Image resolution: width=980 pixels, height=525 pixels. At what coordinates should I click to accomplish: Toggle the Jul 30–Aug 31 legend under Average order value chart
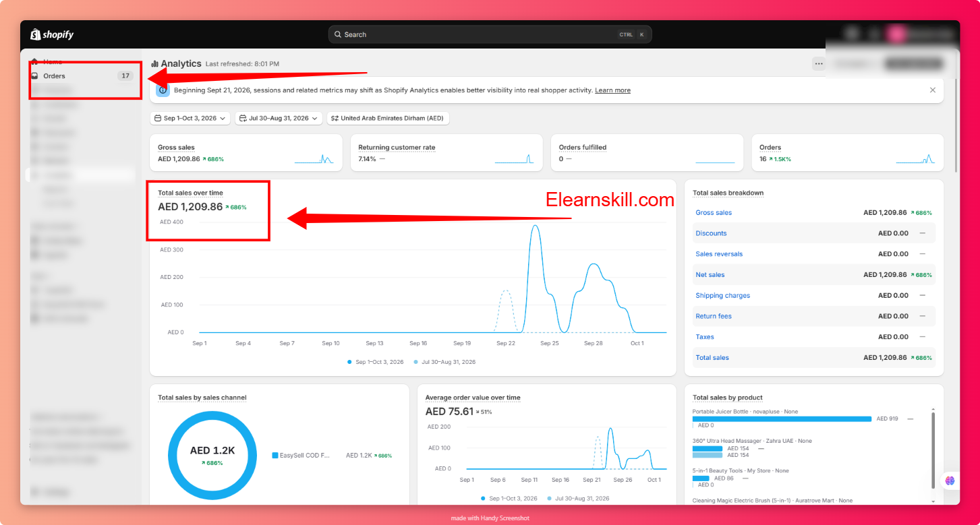pyautogui.click(x=578, y=499)
